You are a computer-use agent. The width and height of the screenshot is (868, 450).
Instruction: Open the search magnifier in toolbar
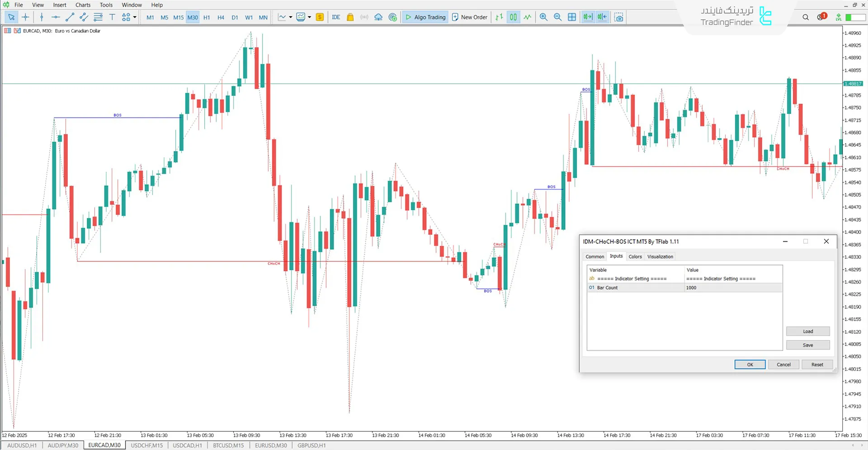click(x=805, y=17)
